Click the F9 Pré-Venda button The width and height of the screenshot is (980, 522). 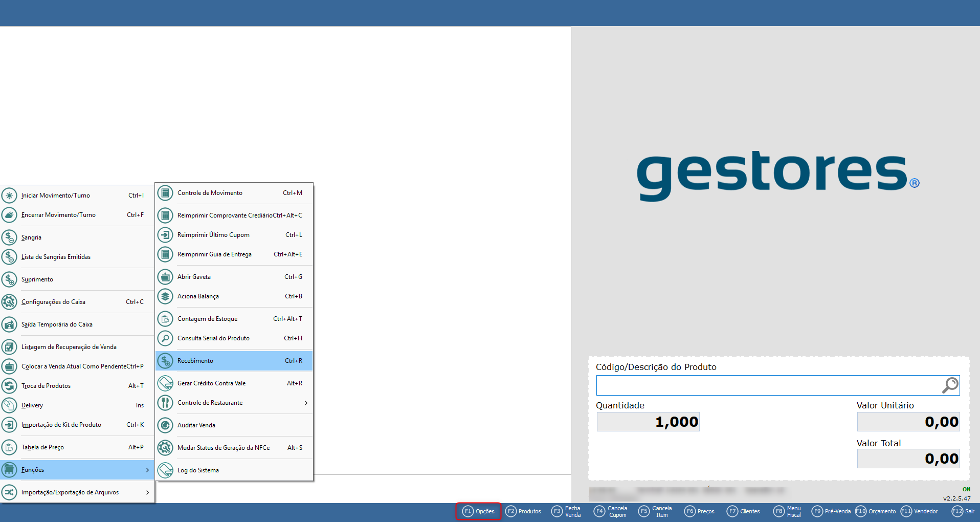[831, 511]
